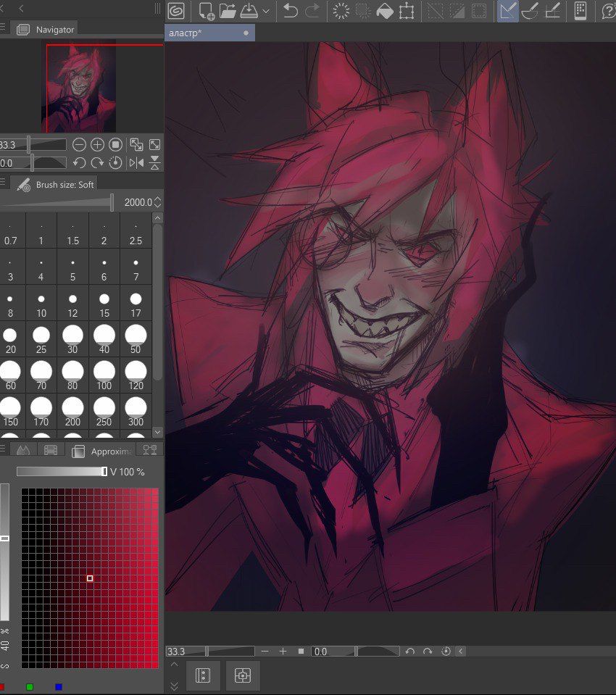Click the single left chevron above Navigator
The image size is (616, 695).
[21, 8]
